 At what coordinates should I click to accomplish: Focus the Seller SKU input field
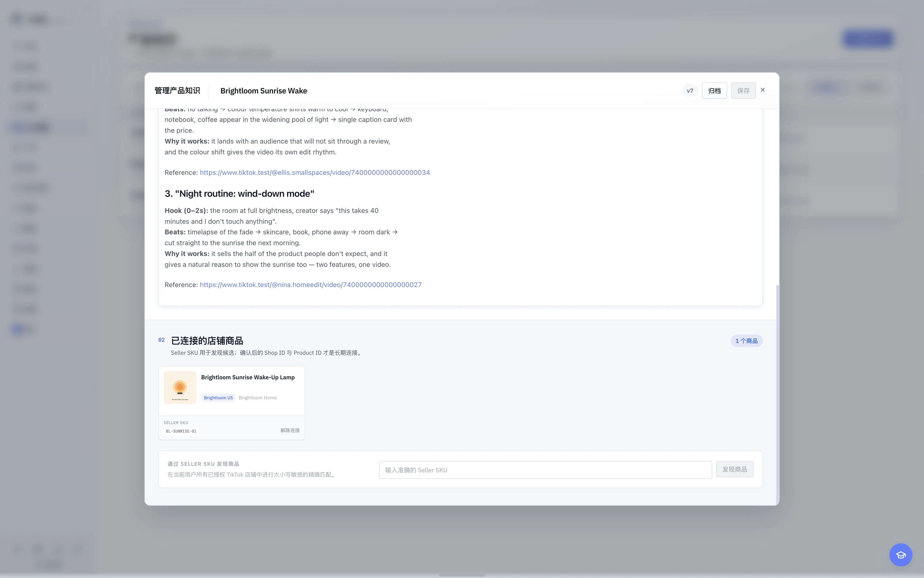(x=545, y=470)
